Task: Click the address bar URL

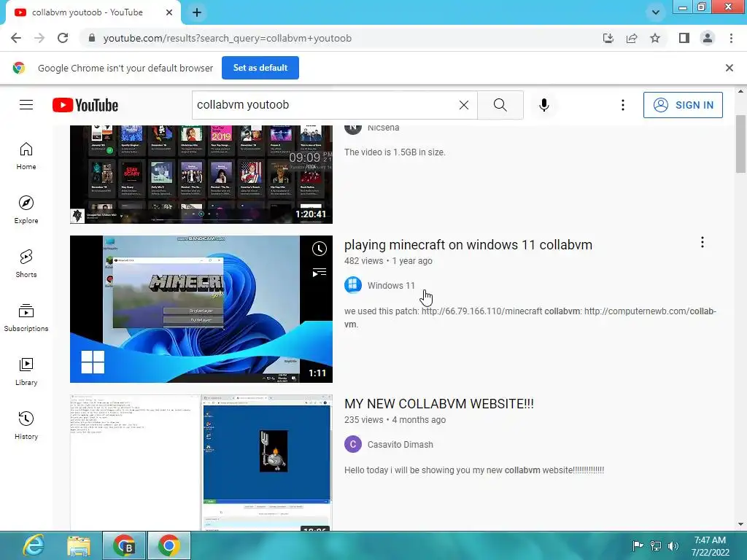Action: click(228, 38)
